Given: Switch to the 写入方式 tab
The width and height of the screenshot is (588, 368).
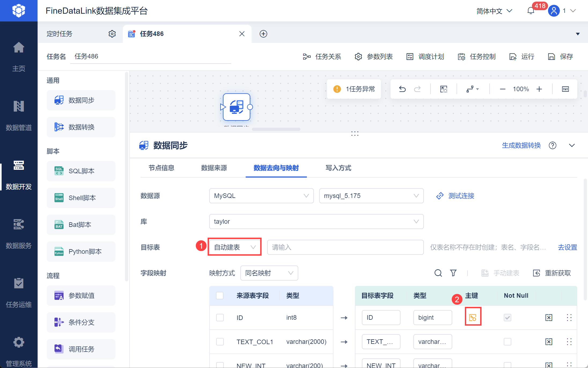Looking at the screenshot, I should pyautogui.click(x=338, y=168).
